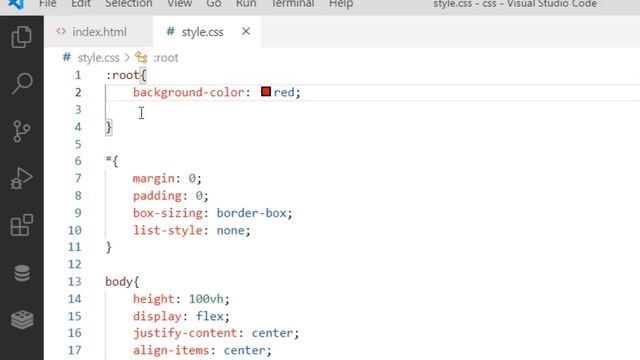
Task: Click the height property on line 14
Action: coord(153,299)
